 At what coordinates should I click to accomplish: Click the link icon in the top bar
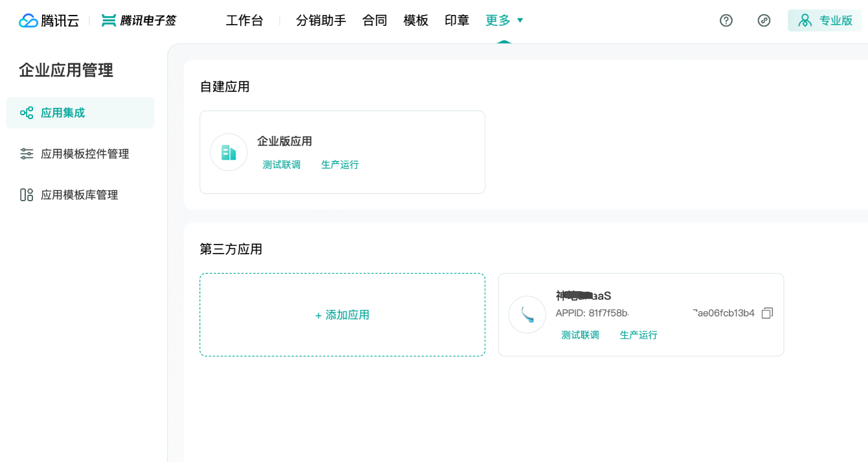[763, 21]
